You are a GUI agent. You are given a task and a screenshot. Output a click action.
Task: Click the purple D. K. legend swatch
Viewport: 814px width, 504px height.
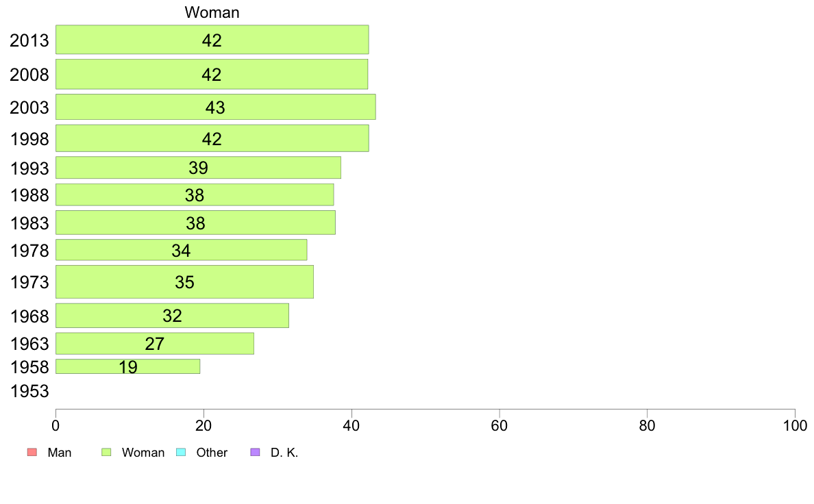tap(255, 452)
